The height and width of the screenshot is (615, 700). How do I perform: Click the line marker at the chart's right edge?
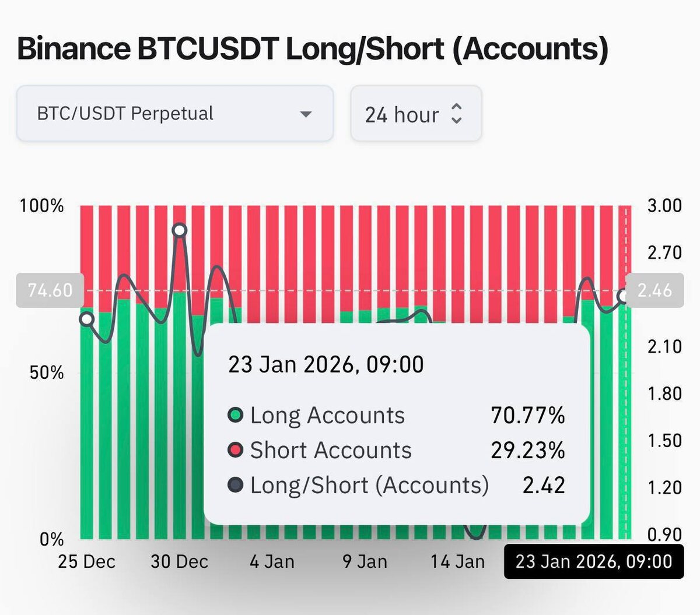[x=624, y=296]
